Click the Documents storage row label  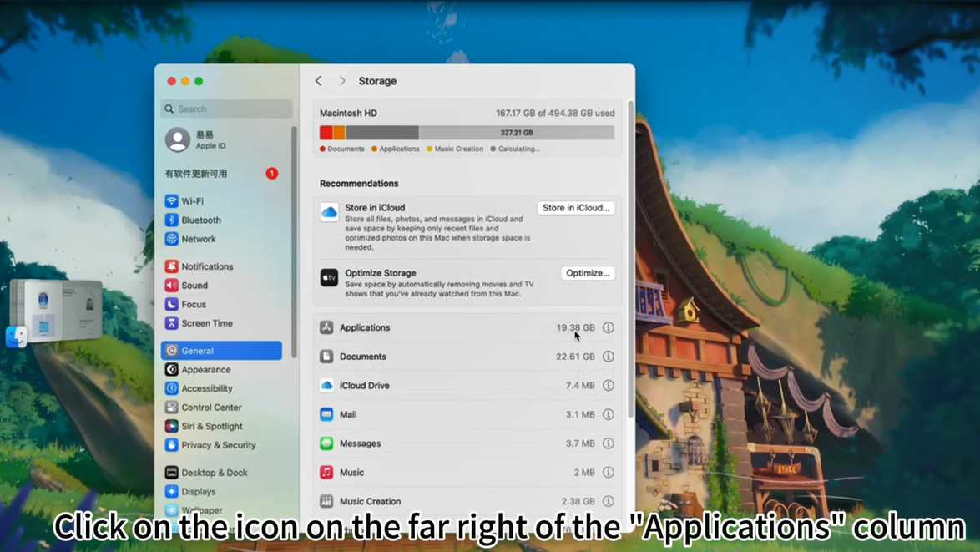(x=362, y=357)
